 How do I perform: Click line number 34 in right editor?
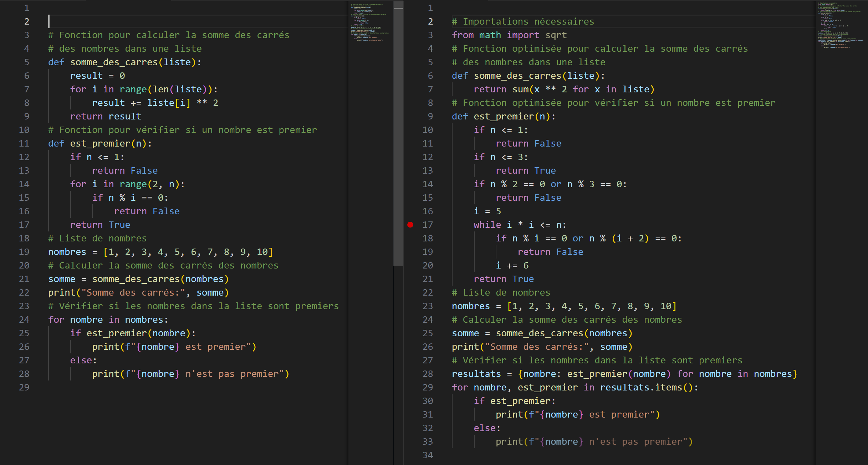(x=428, y=455)
